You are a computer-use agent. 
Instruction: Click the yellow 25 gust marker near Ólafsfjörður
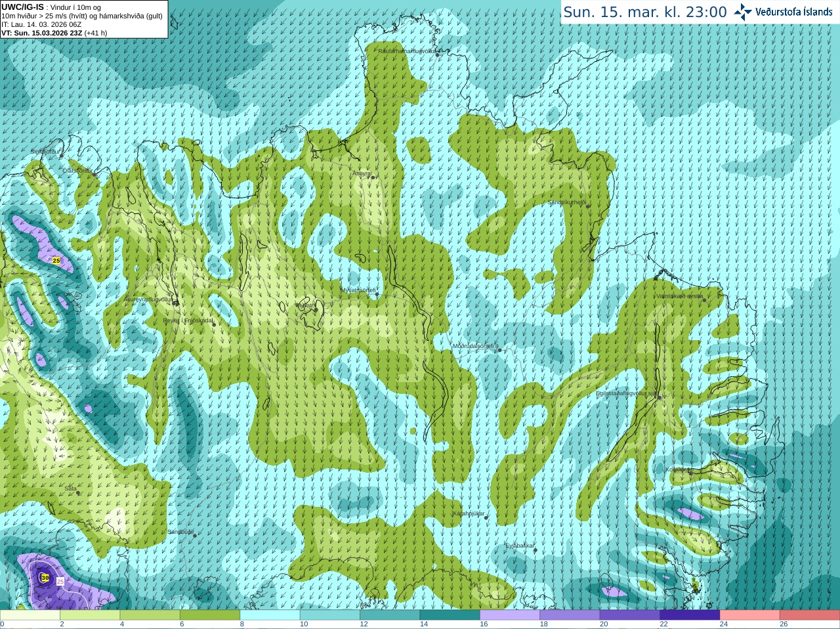(56, 261)
